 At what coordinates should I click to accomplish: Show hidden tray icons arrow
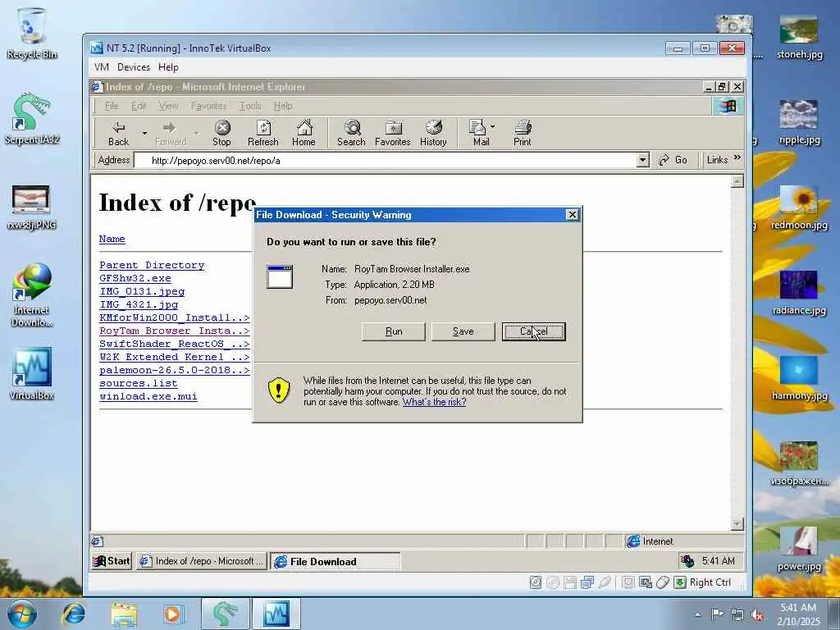point(697,614)
